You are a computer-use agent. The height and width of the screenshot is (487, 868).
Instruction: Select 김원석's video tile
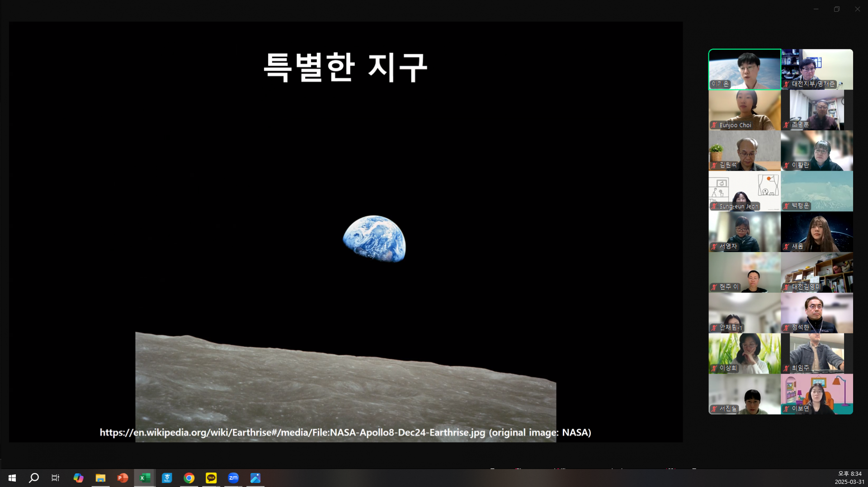(745, 150)
